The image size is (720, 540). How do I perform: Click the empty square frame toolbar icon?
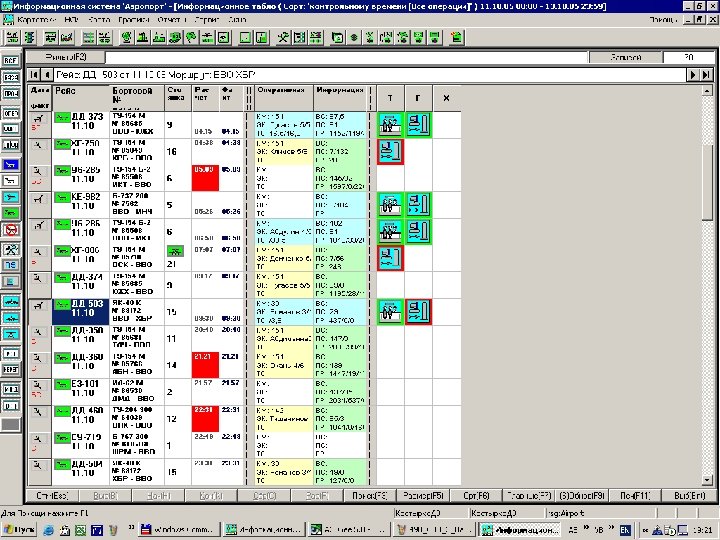pyautogui.click(x=245, y=38)
